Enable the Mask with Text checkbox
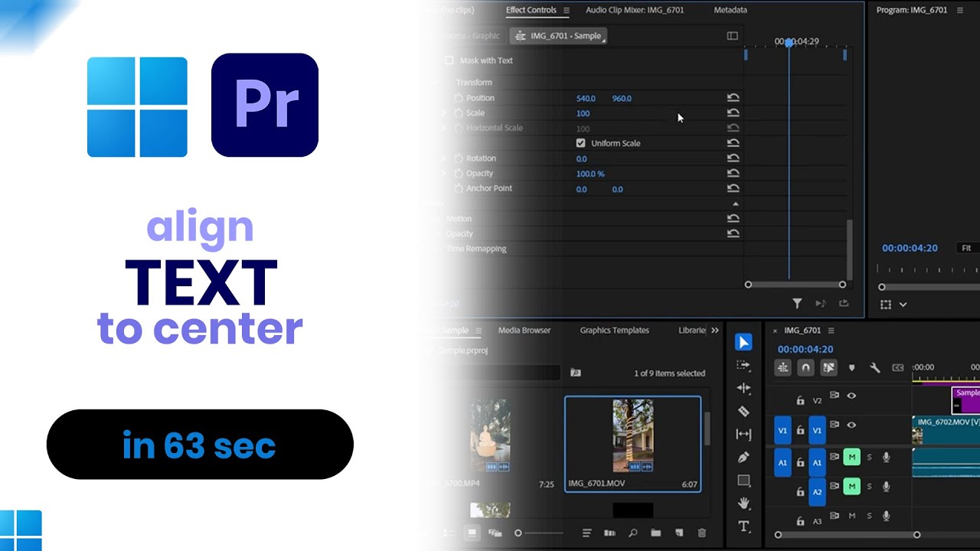Image resolution: width=980 pixels, height=551 pixels. pos(449,60)
